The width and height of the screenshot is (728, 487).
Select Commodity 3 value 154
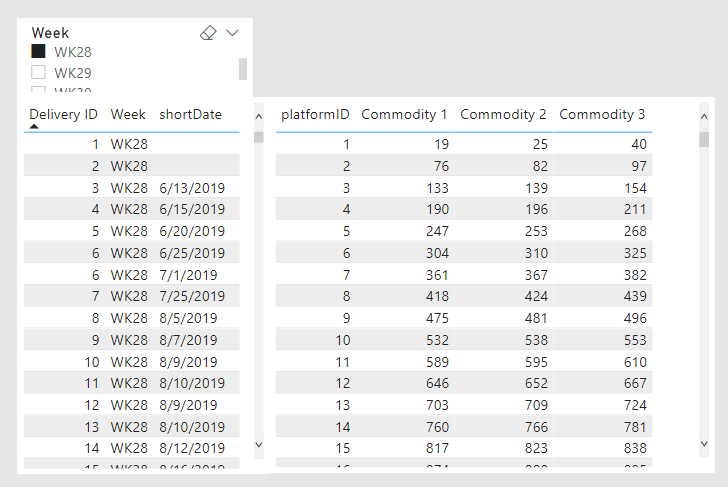(x=635, y=188)
